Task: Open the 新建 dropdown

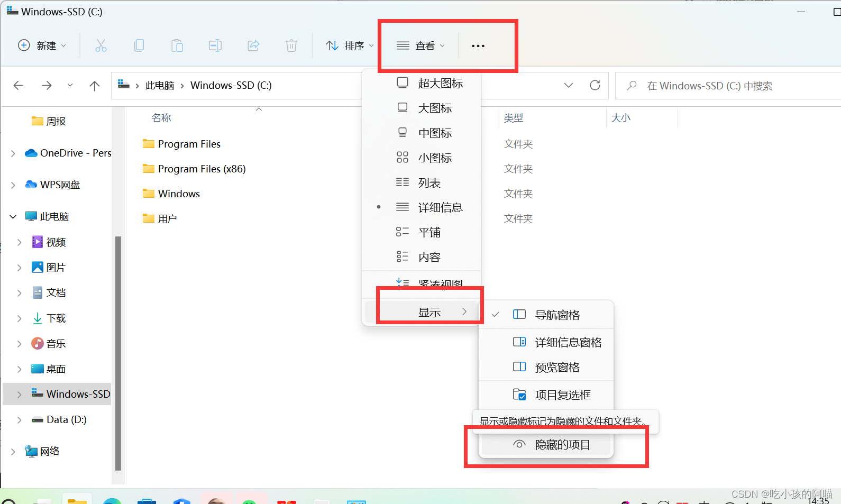Action: 42,45
